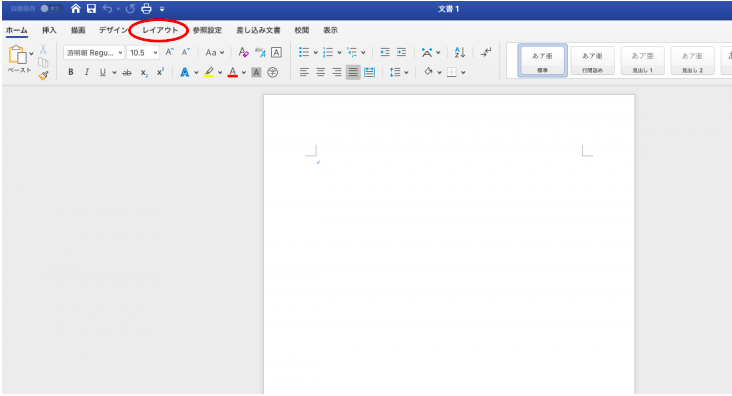Click the Home icon in title bar
The image size is (732, 396).
[76, 8]
